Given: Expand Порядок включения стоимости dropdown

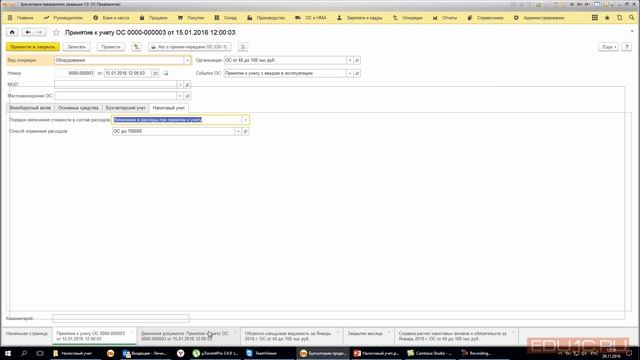Looking at the screenshot, I should click(x=245, y=120).
